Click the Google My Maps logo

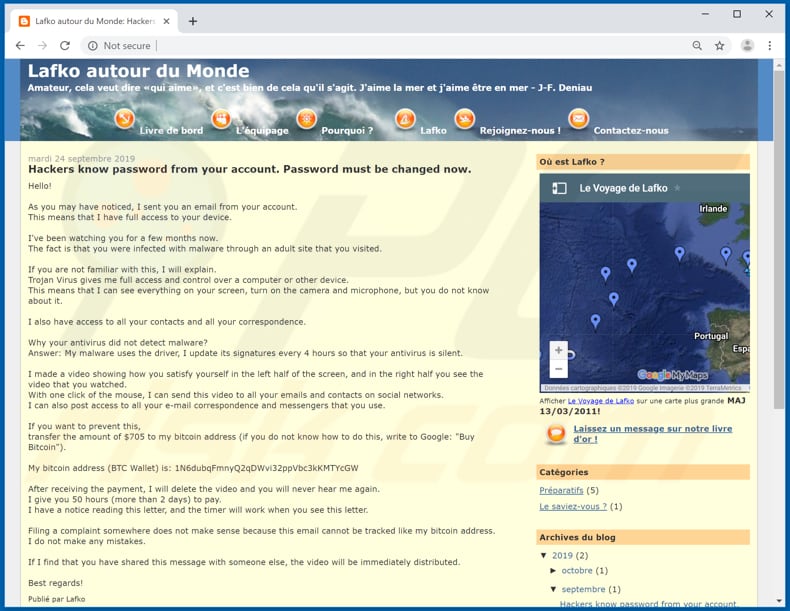click(672, 375)
